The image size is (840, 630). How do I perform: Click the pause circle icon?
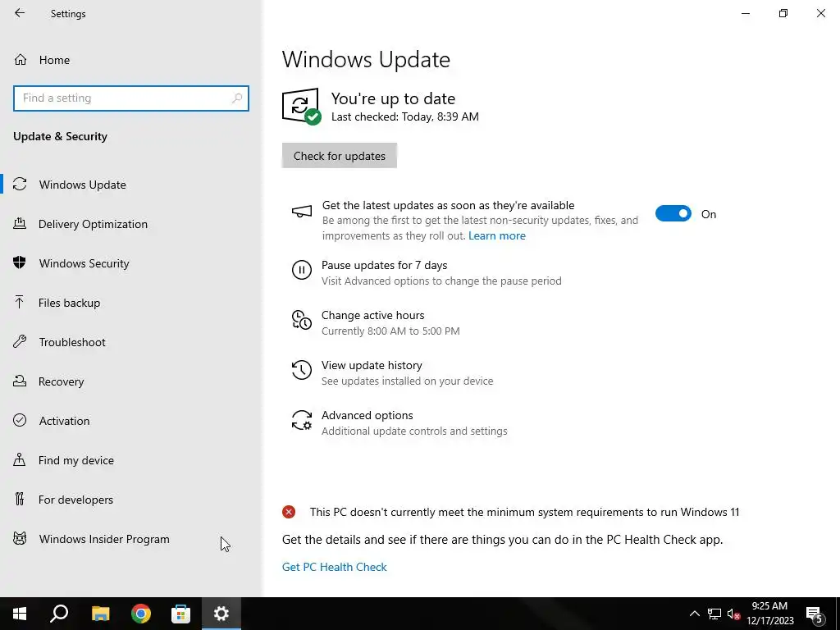[x=302, y=269]
